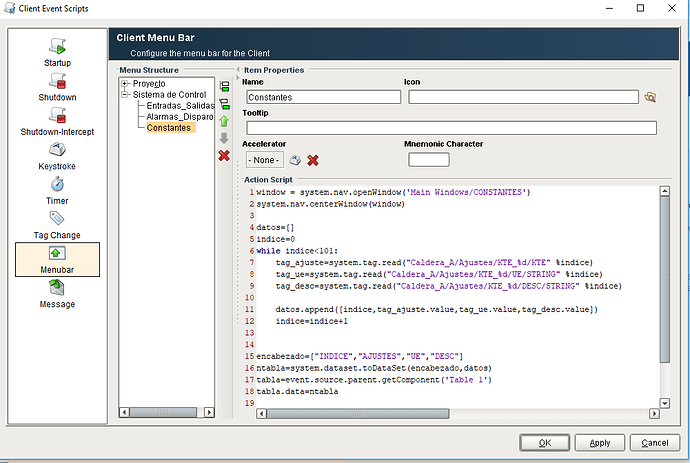
Task: Open the Keystroke scripts section
Action: point(57,156)
